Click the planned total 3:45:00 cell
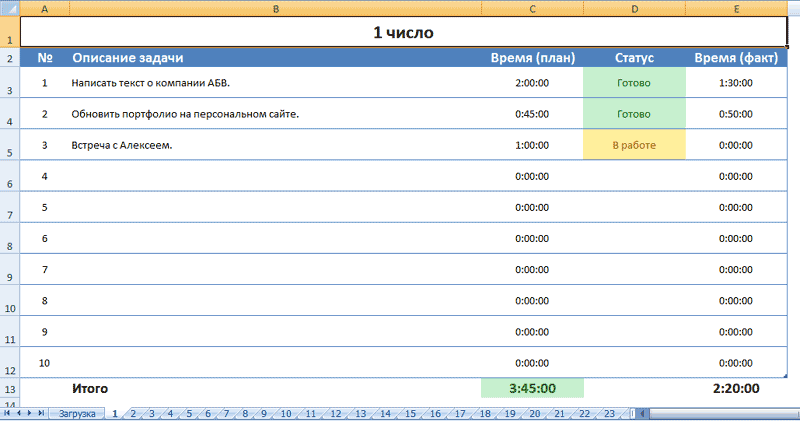 531,388
